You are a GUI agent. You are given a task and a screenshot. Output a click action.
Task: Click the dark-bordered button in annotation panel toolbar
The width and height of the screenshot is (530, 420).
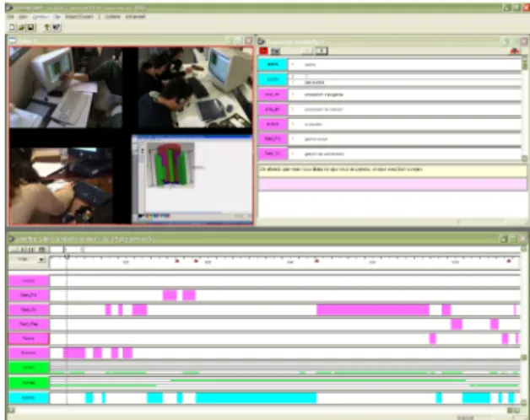click(322, 51)
